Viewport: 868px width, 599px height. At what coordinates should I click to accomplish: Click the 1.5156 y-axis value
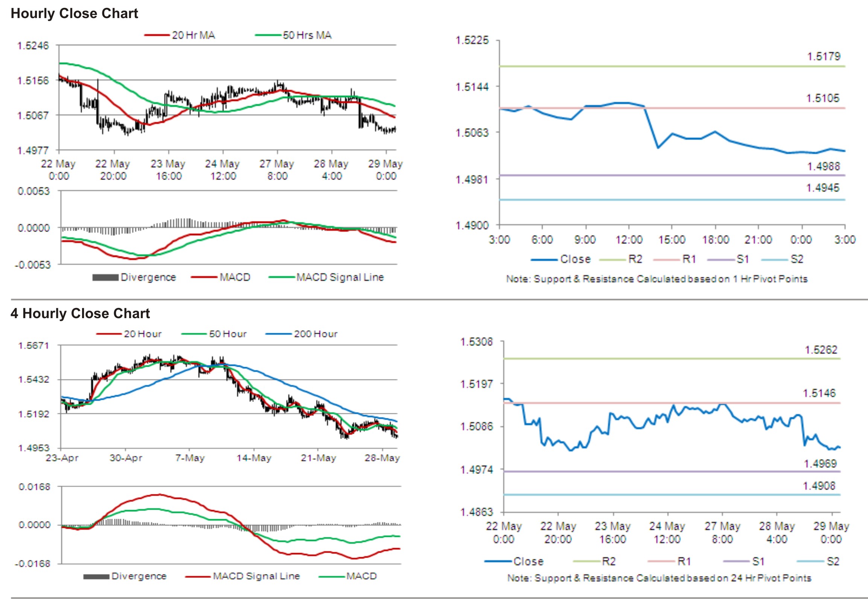pyautogui.click(x=33, y=81)
